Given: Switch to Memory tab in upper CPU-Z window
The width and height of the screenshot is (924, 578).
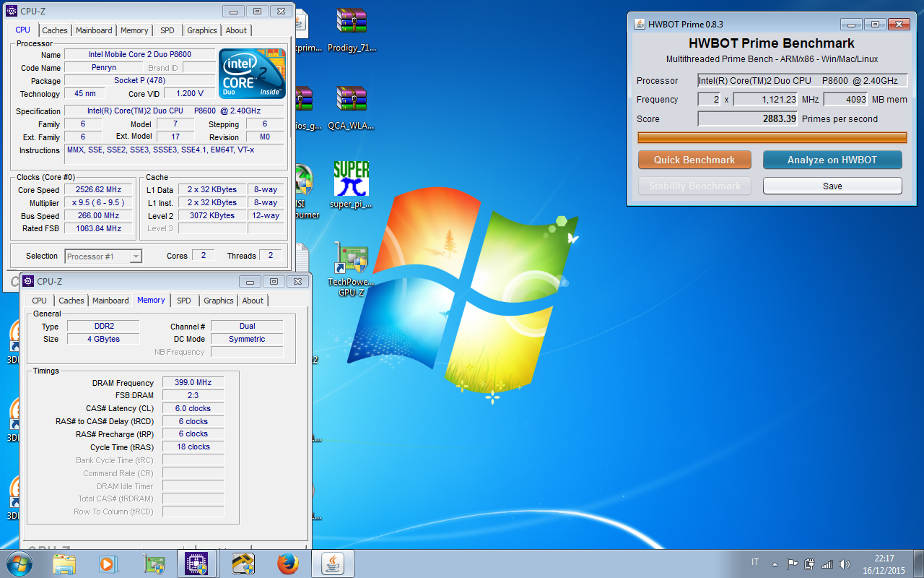Looking at the screenshot, I should (134, 30).
